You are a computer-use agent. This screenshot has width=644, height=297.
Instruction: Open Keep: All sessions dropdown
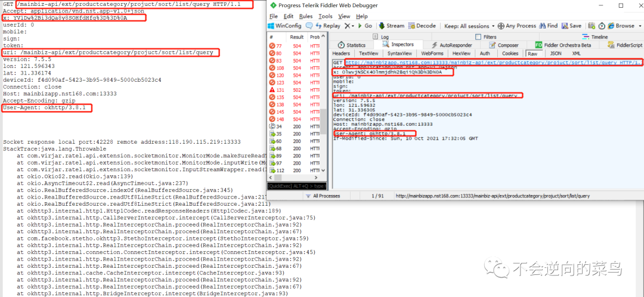click(x=469, y=26)
